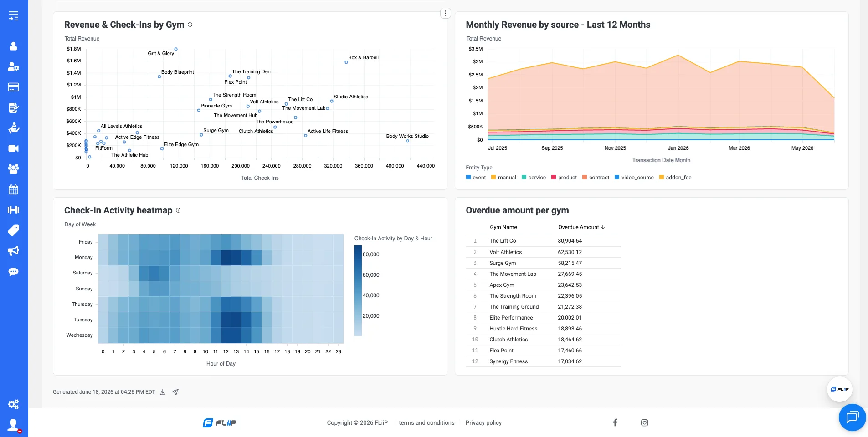Open the chat bubble sidebar icon
This screenshot has height=437, width=868.
(x=14, y=272)
